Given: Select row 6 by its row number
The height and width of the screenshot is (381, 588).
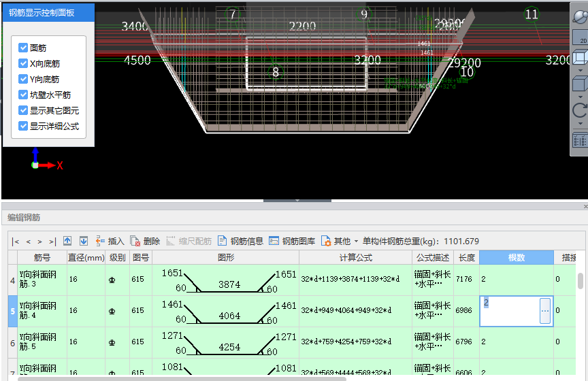Looking at the screenshot, I should (12, 343).
